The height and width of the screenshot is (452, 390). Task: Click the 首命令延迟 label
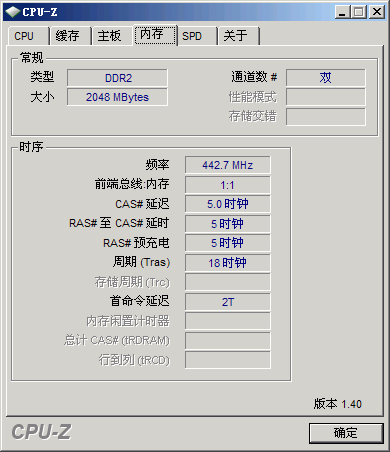[x=140, y=301]
